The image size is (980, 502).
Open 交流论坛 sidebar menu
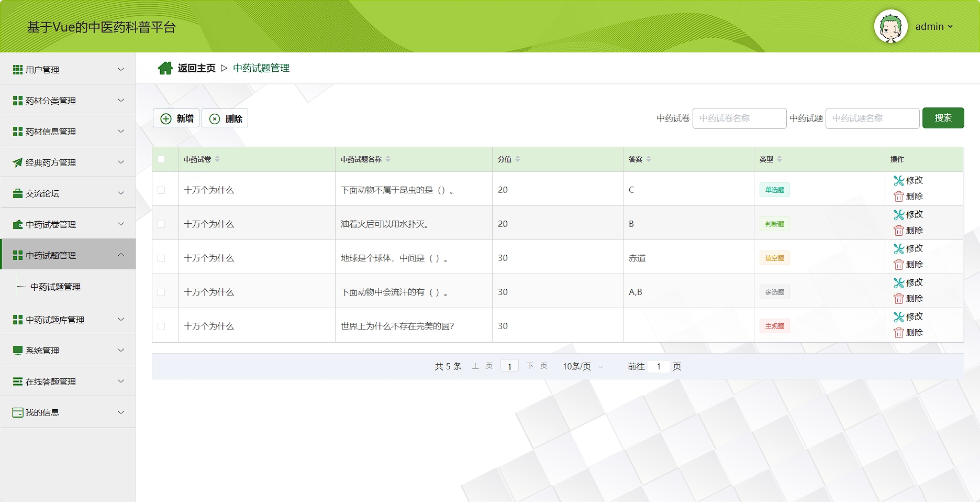coord(68,193)
